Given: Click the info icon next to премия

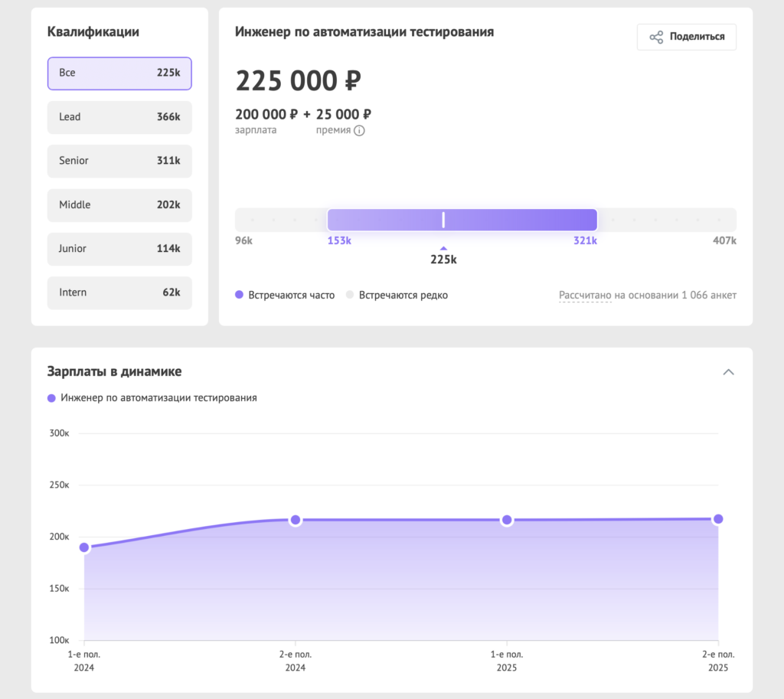Looking at the screenshot, I should pyautogui.click(x=359, y=131).
